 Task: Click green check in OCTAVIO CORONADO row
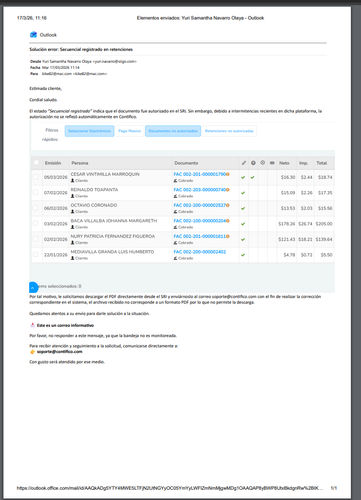click(243, 208)
